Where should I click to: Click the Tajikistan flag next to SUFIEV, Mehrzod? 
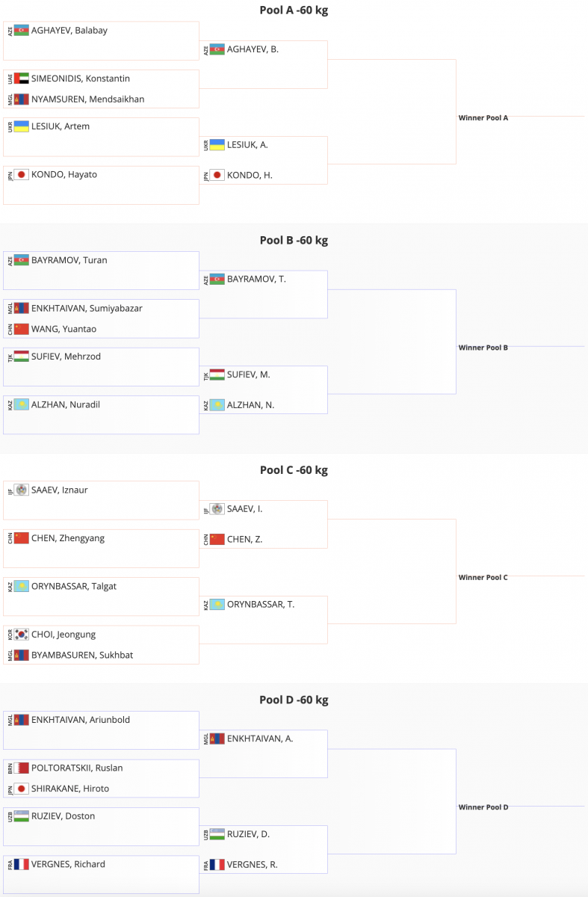coord(21,357)
